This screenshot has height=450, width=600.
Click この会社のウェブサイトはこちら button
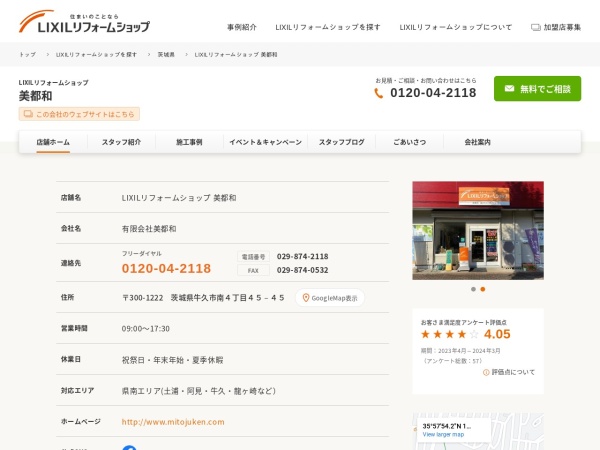click(79, 114)
